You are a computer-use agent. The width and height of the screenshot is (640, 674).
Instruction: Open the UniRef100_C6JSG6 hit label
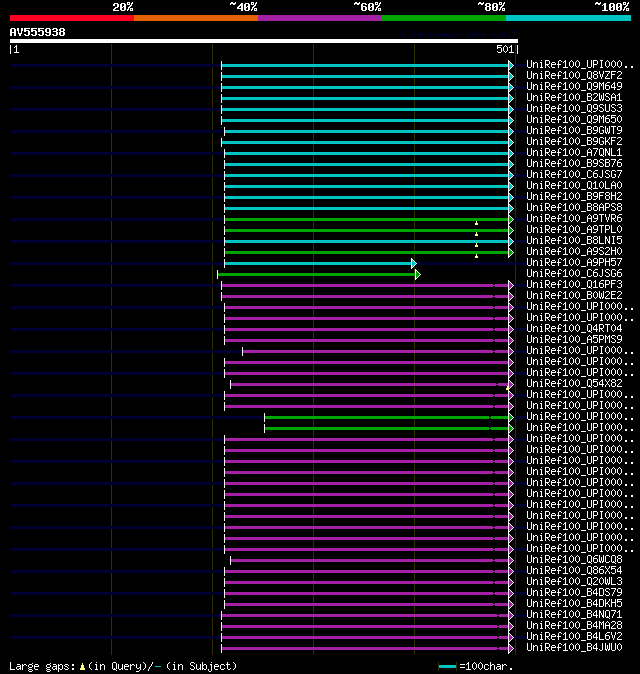pyautogui.click(x=574, y=273)
